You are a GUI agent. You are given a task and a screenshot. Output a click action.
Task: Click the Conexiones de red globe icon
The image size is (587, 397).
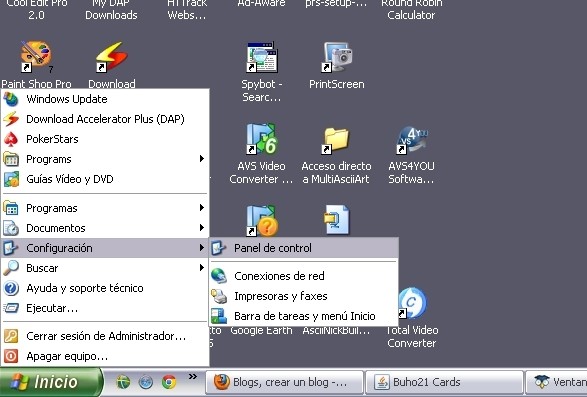[219, 276]
